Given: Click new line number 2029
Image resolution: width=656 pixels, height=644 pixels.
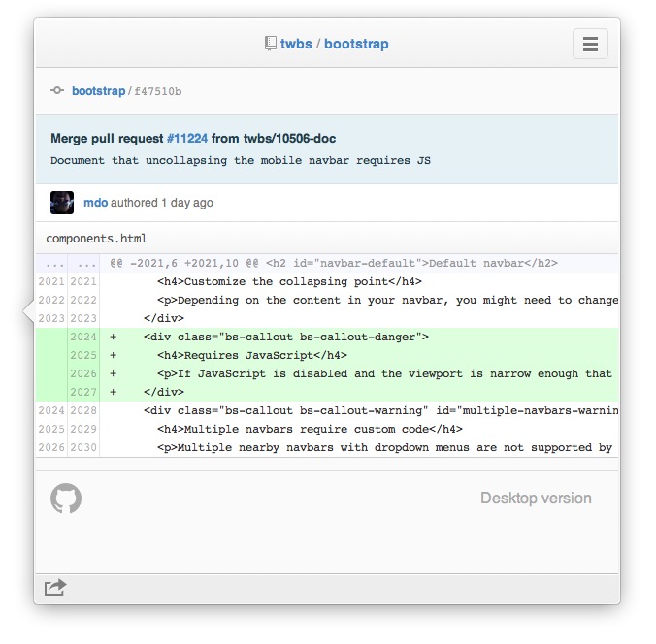Looking at the screenshot, I should click(83, 429).
